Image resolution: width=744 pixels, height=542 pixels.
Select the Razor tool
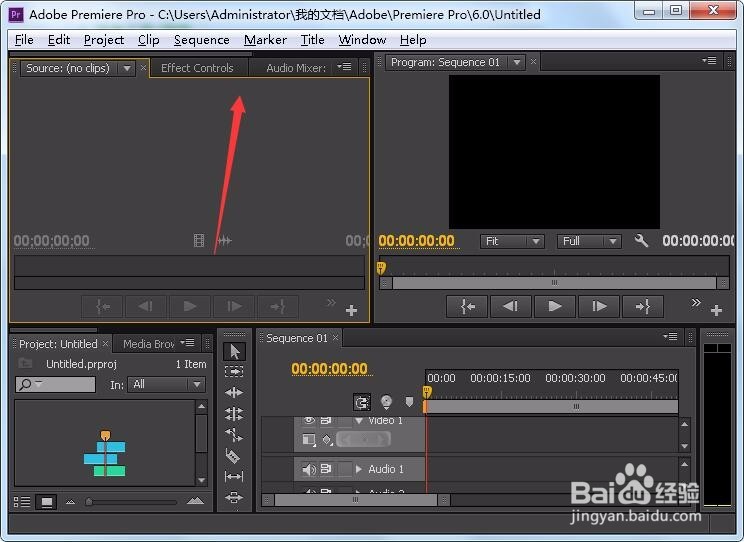click(232, 456)
